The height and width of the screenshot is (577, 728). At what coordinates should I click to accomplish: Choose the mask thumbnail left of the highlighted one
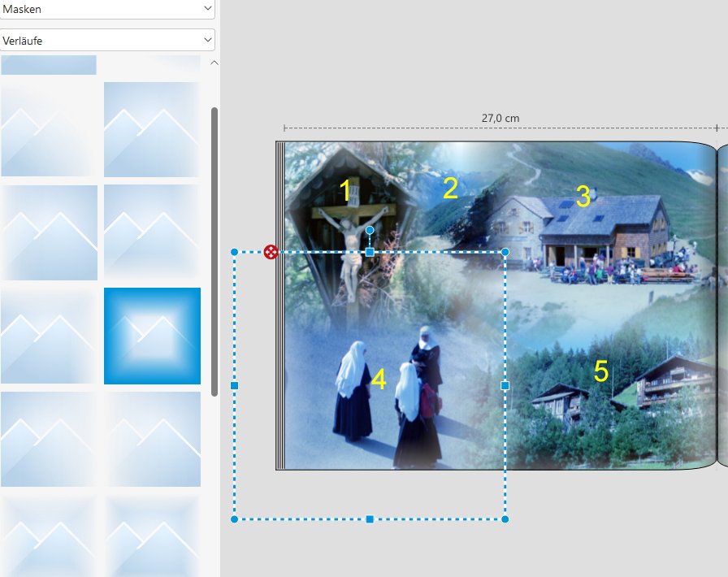pos(49,336)
